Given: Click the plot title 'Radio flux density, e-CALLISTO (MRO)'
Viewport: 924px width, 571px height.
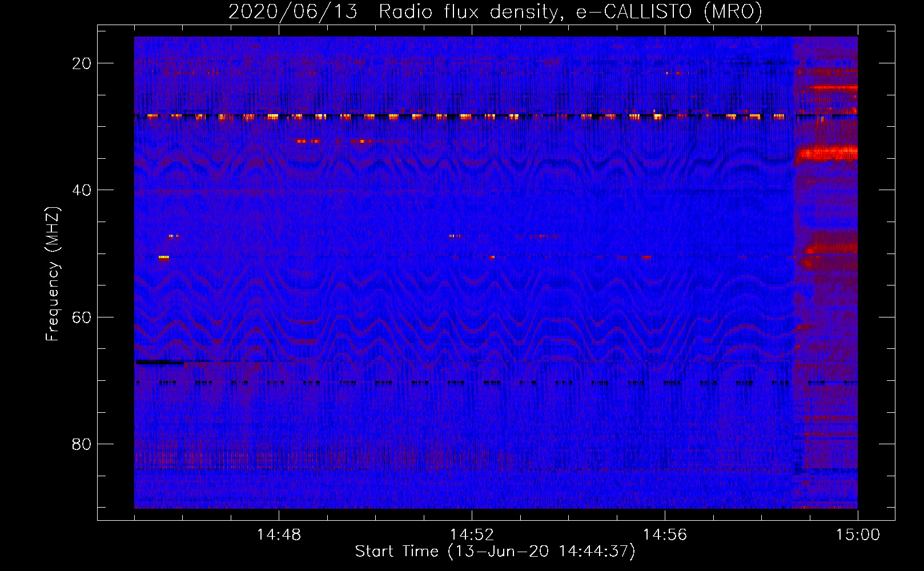Looking at the screenshot, I should [x=570, y=11].
